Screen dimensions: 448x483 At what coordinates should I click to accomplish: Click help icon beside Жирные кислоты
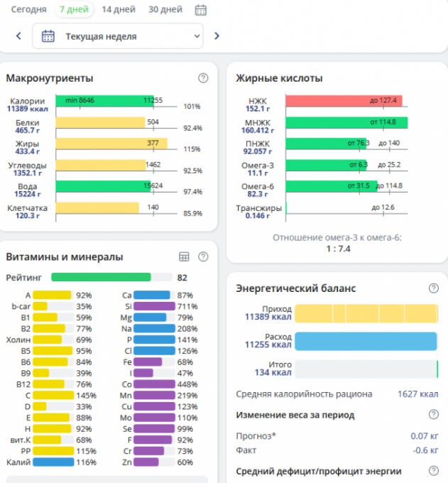pos(433,78)
